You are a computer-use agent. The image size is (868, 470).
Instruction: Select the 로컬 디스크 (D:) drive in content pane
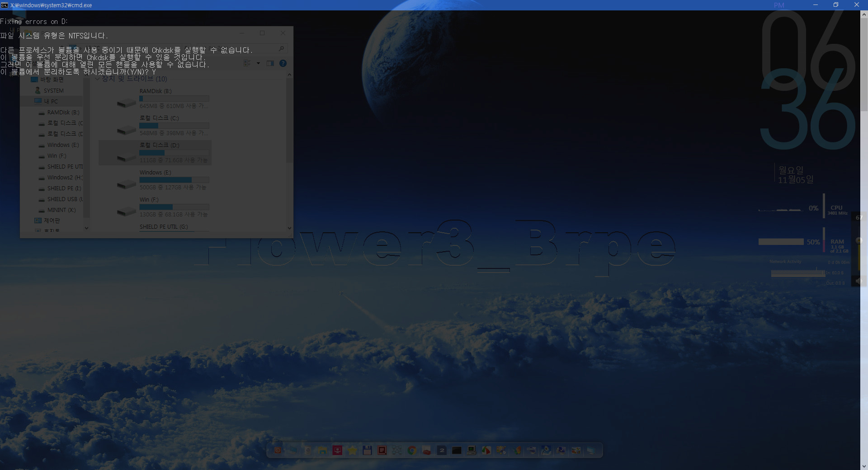155,153
